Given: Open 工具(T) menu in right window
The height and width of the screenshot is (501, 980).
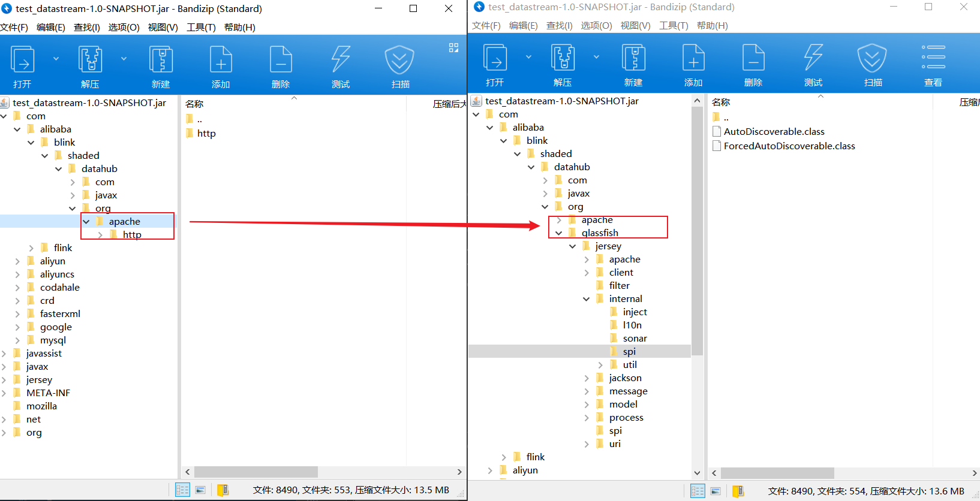Looking at the screenshot, I should (674, 26).
